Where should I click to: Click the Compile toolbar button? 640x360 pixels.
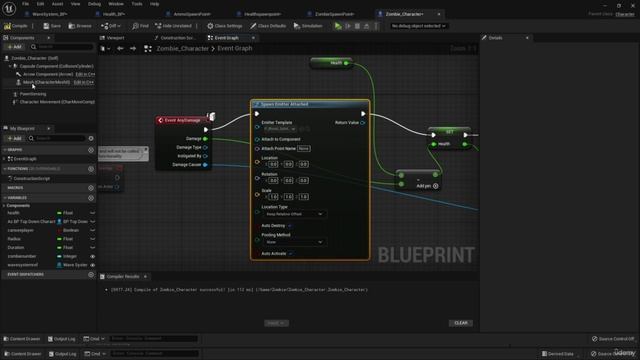[x=16, y=26]
